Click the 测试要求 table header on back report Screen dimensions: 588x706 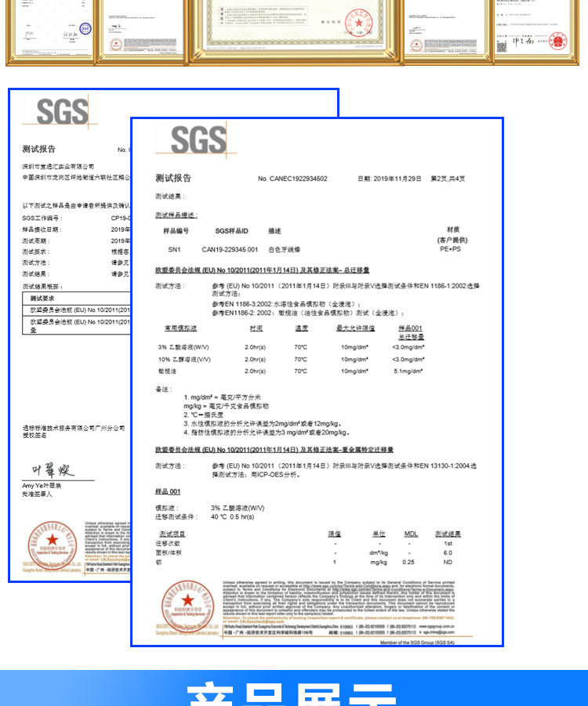click(x=42, y=299)
